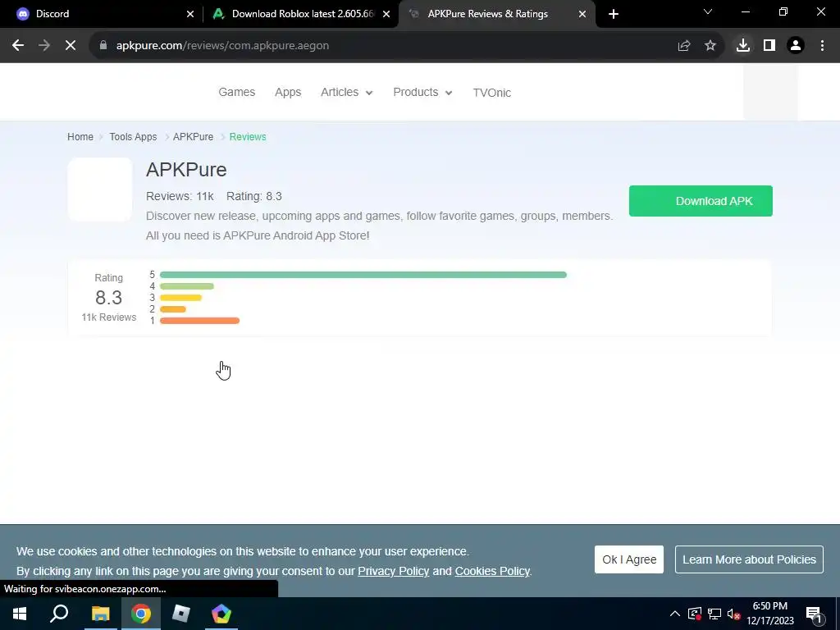The height and width of the screenshot is (630, 840).
Task: Bookmark this page with the star icon
Action: coord(710,46)
